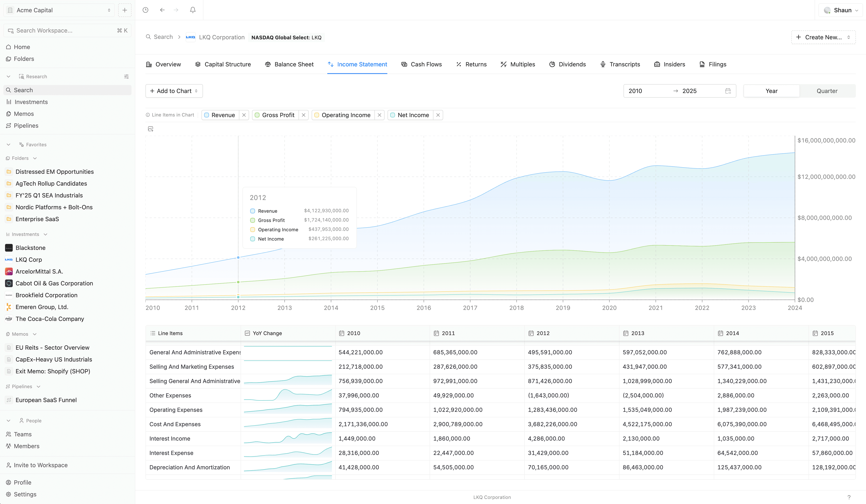Click the help question mark icon

pyautogui.click(x=849, y=497)
